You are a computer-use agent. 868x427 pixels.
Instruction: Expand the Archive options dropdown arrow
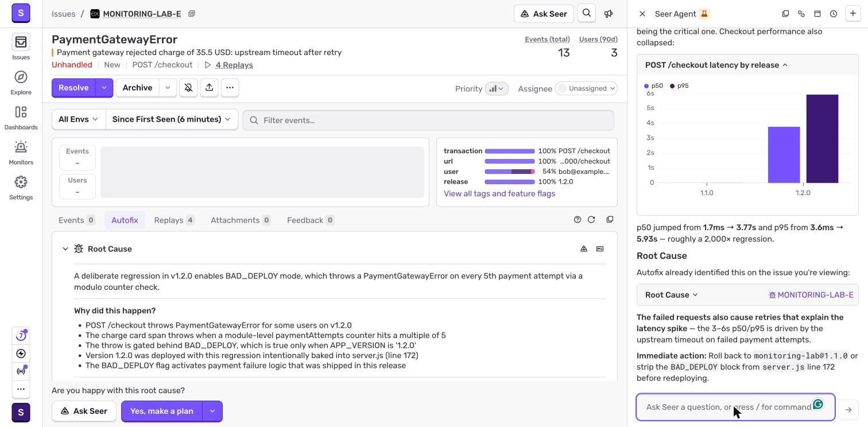click(x=168, y=88)
